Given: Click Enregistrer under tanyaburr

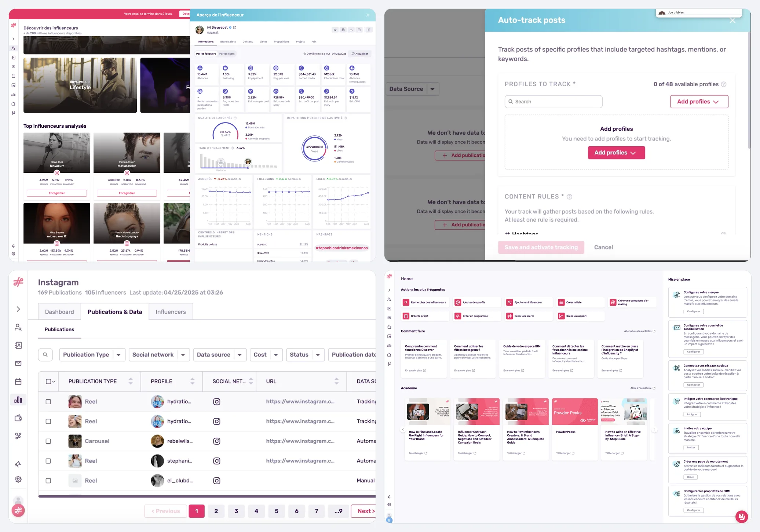Looking at the screenshot, I should click(x=57, y=193).
